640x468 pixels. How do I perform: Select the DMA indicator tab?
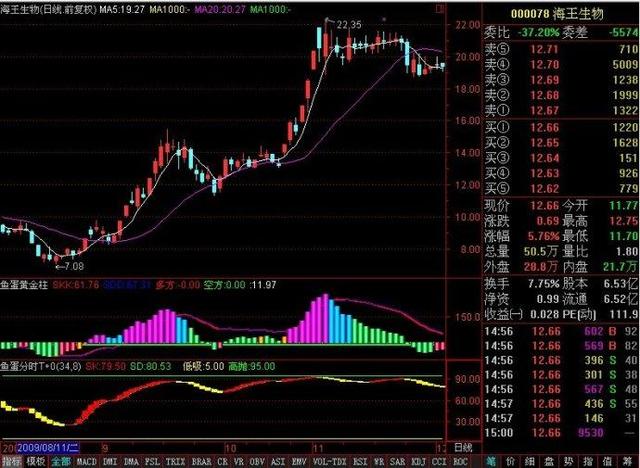click(x=131, y=462)
